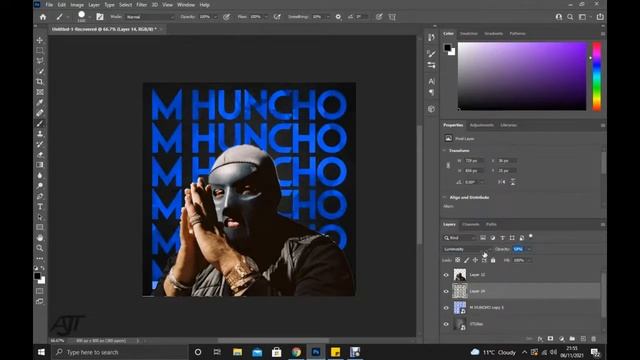The height and width of the screenshot is (360, 640).
Task: Toggle layer filtering switch on
Action: [531, 236]
